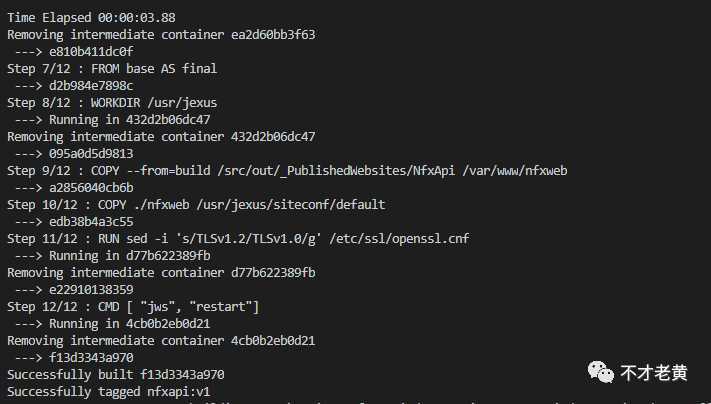The image size is (711, 404).
Task: Click hash 095a0d5d9813
Action: click(91, 154)
